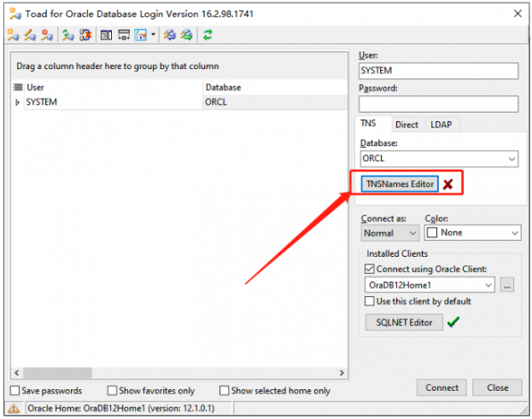Click the delete connection red icon
Image resolution: width=532 pixels, height=419 pixels.
(47, 35)
